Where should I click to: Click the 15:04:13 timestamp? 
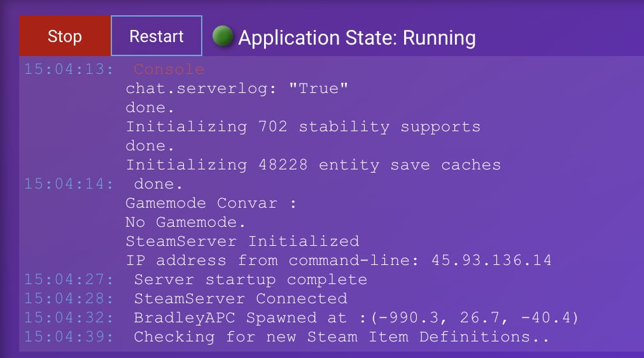coord(69,69)
